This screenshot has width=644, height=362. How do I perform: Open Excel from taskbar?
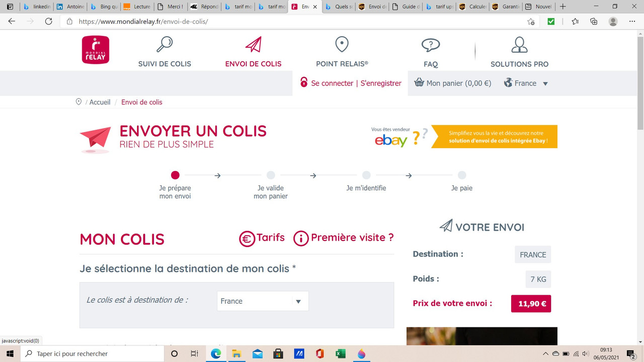point(341,353)
